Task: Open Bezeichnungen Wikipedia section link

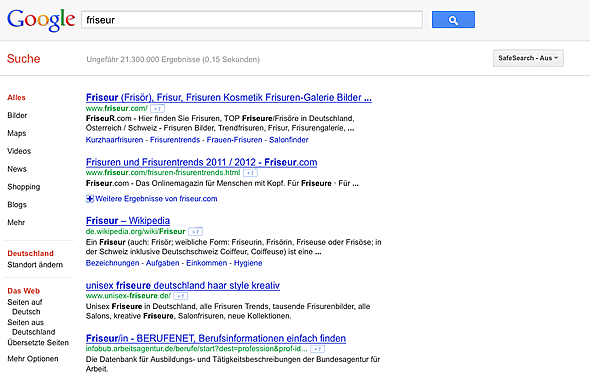Action: (x=113, y=263)
